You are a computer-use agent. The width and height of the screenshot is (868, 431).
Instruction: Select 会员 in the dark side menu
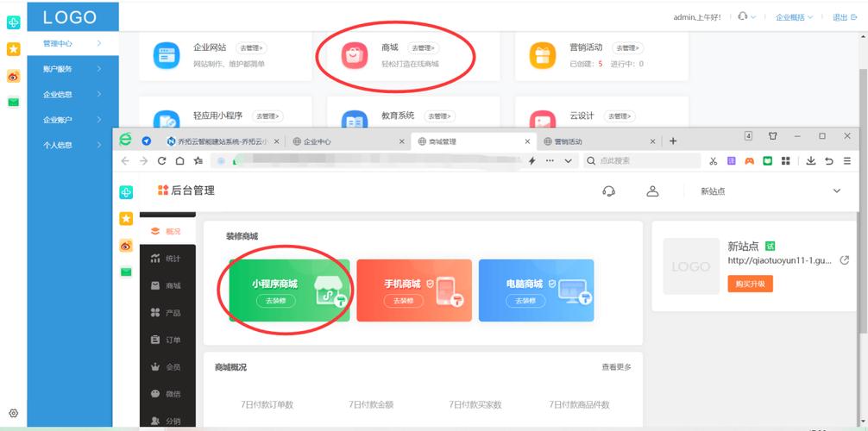[x=167, y=367]
